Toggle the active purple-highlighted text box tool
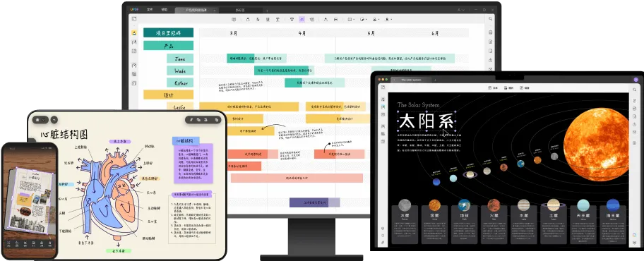The height and width of the screenshot is (261, 644). [302, 19]
